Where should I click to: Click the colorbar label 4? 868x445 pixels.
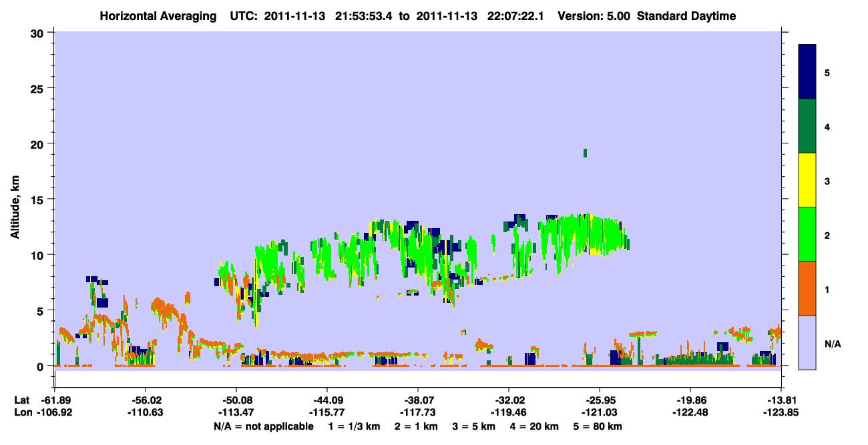[x=827, y=126]
